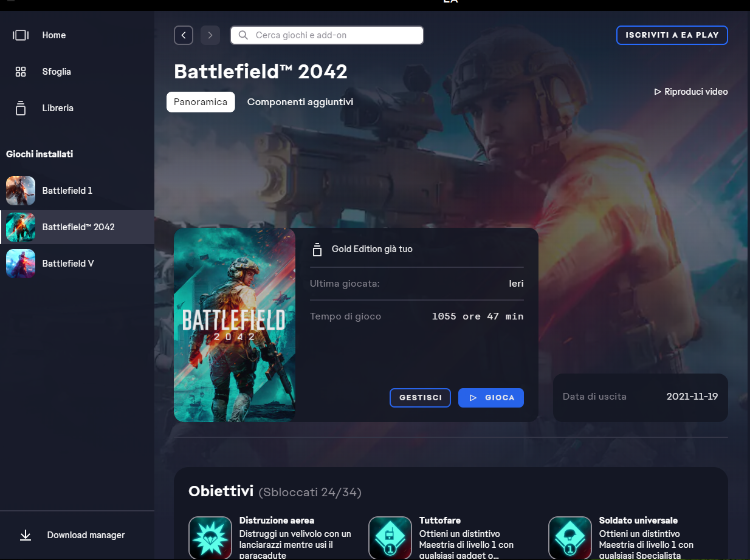This screenshot has width=750, height=560.
Task: Play the trailer via Riproduci video
Action: click(691, 92)
